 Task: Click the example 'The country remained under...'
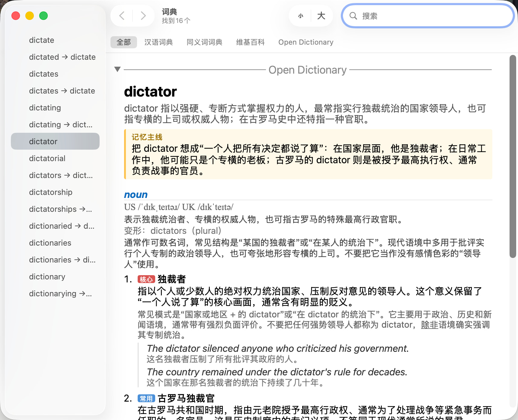pyautogui.click(x=277, y=372)
